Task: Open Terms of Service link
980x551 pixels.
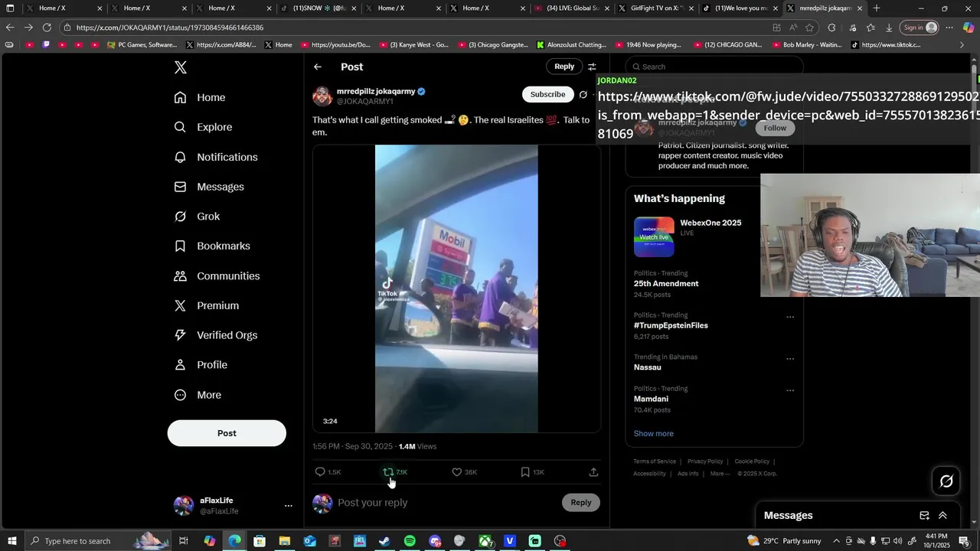Action: pyautogui.click(x=655, y=461)
